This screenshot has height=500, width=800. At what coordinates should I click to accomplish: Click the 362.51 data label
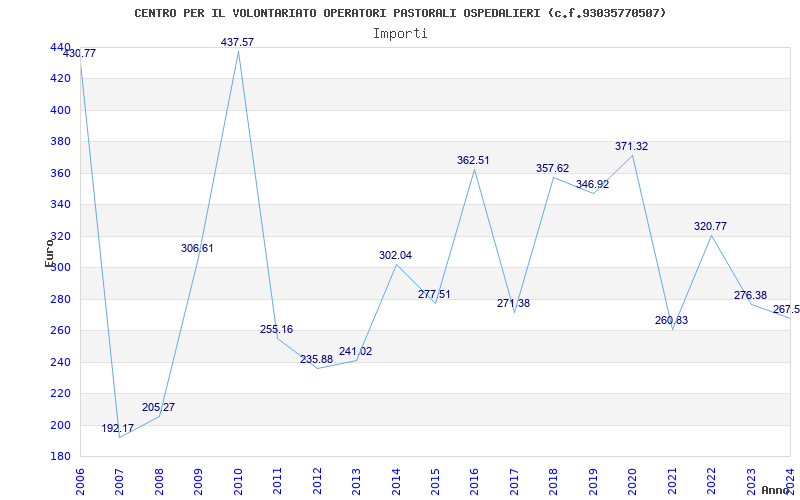pos(473,160)
